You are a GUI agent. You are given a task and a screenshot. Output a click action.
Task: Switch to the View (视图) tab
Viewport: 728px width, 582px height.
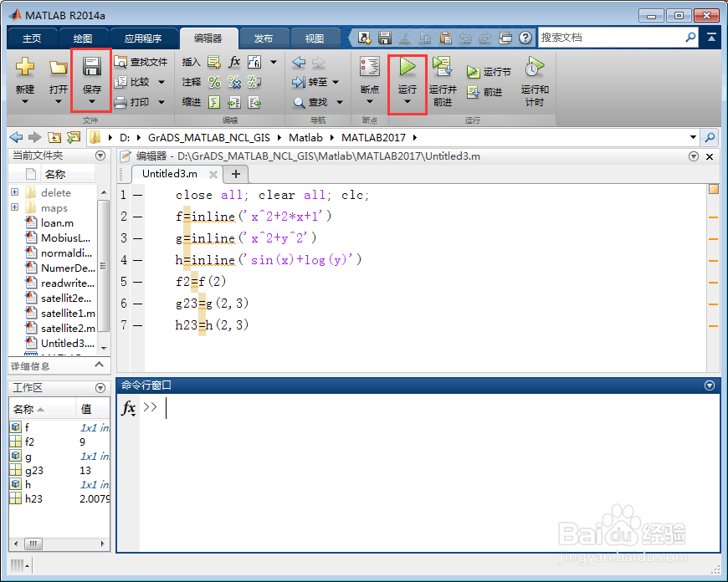(x=315, y=38)
